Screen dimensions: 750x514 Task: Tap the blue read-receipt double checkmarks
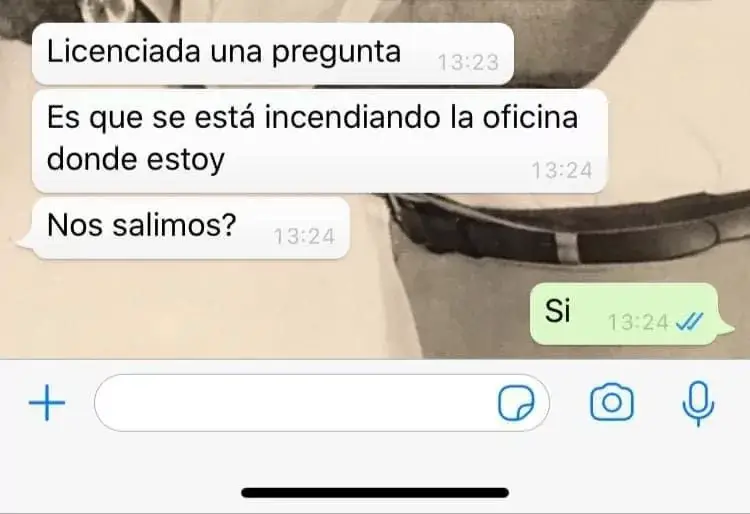[689, 322]
